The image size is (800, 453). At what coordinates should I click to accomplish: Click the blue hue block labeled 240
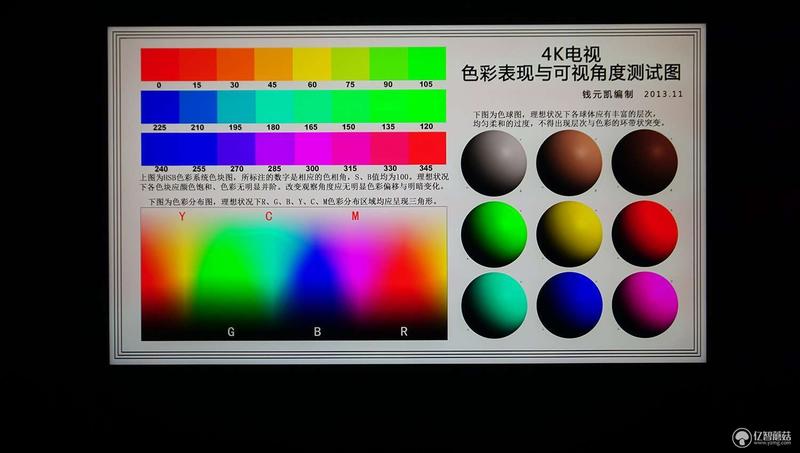pyautogui.click(x=160, y=149)
